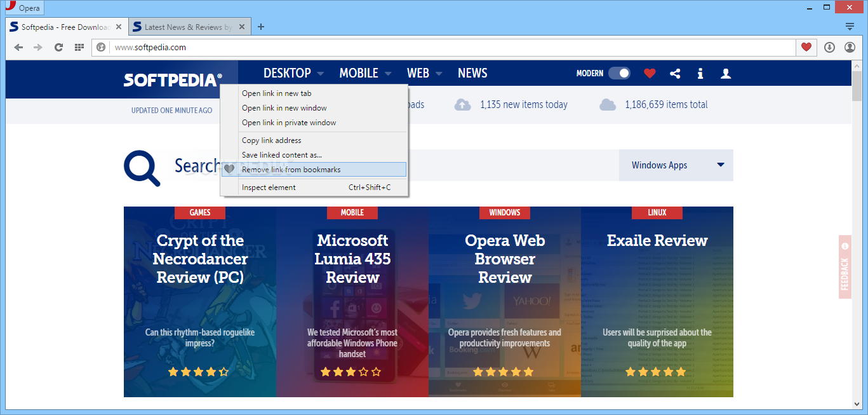Click '1,135 new items today' text
868x415 pixels.
pyautogui.click(x=524, y=104)
